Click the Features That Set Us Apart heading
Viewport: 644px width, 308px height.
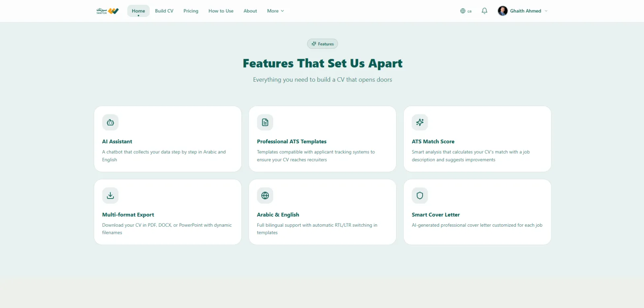pyautogui.click(x=322, y=63)
